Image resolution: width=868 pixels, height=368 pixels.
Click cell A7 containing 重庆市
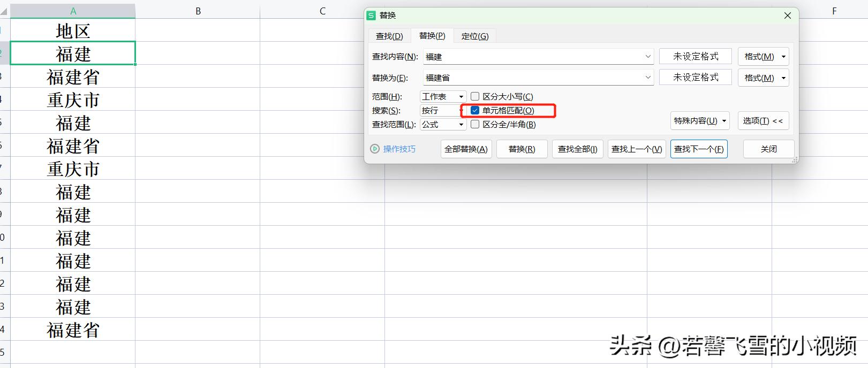pos(73,168)
